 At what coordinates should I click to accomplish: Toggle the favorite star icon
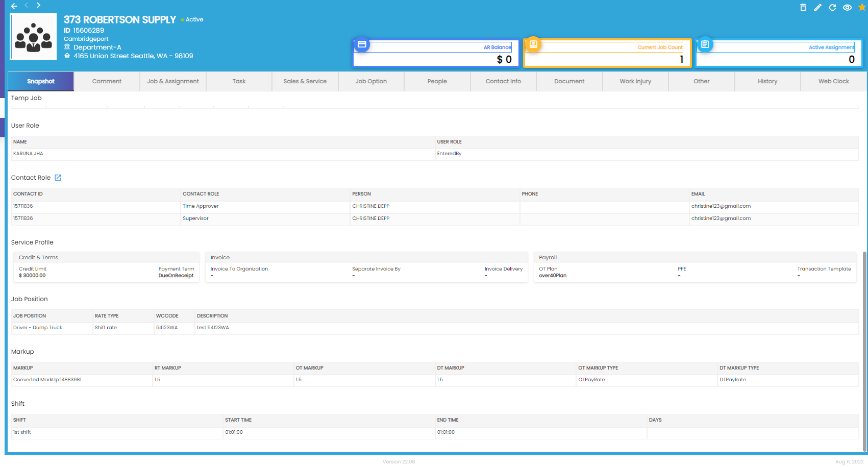(x=862, y=7)
